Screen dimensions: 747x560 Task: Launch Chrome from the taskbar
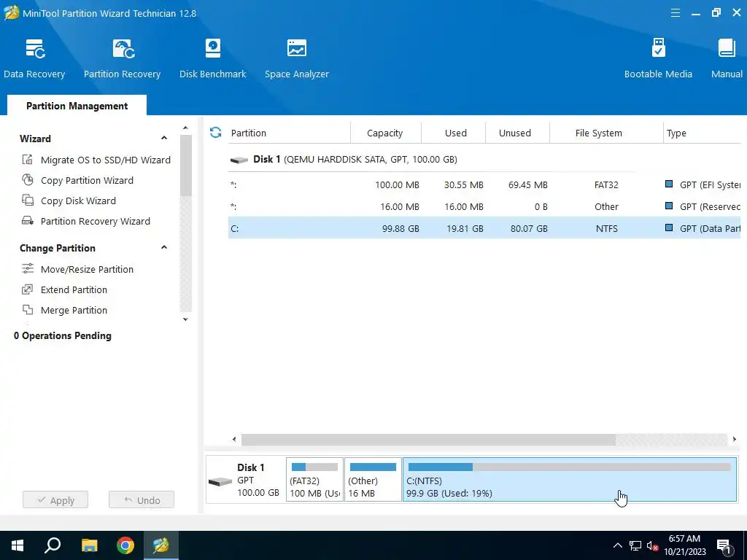(125, 545)
